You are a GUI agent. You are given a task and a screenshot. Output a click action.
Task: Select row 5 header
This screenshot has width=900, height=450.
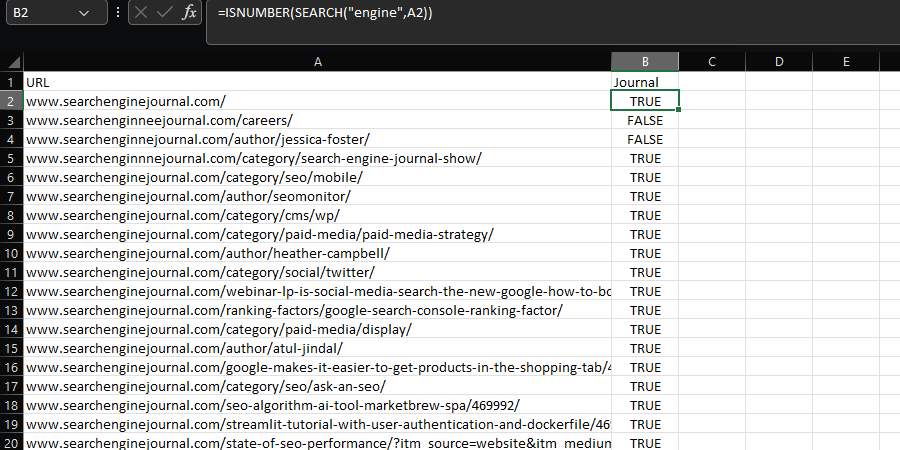[x=11, y=158]
